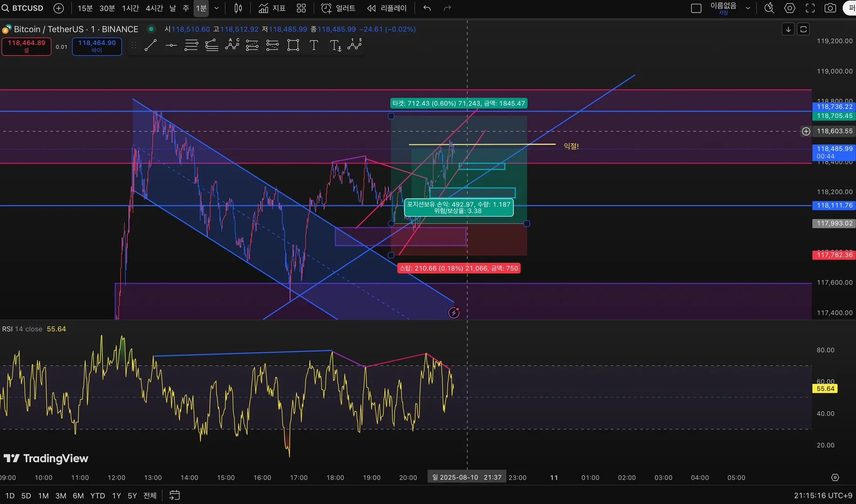Click the yellow 익절 take-profit line
The image size is (856, 504).
tap(482, 144)
